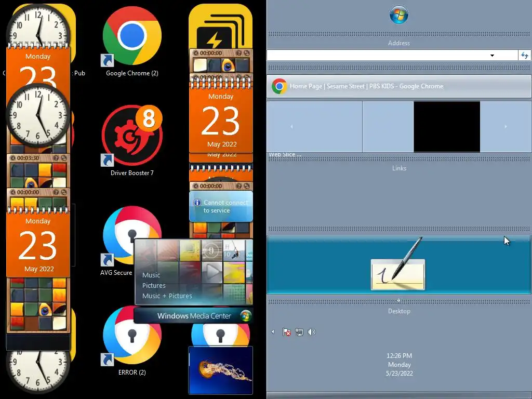Click the Address toolbar input field
The width and height of the screenshot is (532, 399).
(x=392, y=55)
